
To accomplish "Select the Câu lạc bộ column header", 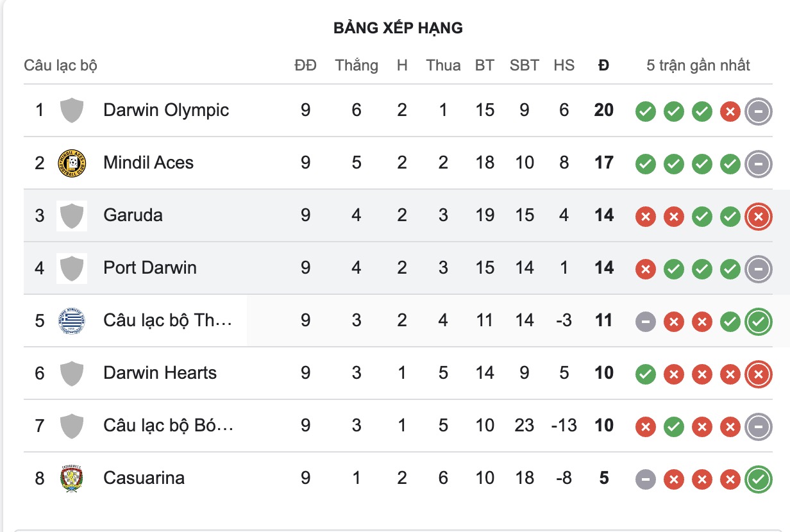I will (60, 65).
